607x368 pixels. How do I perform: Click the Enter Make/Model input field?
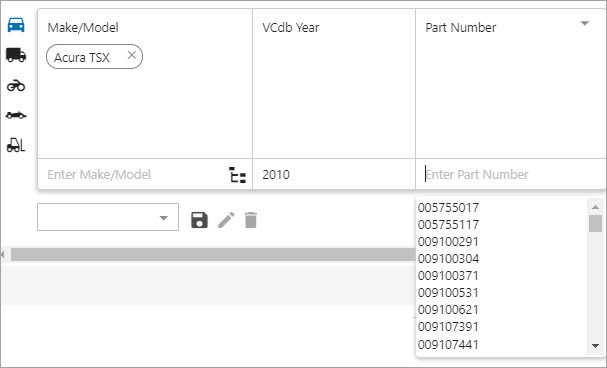[x=133, y=175]
